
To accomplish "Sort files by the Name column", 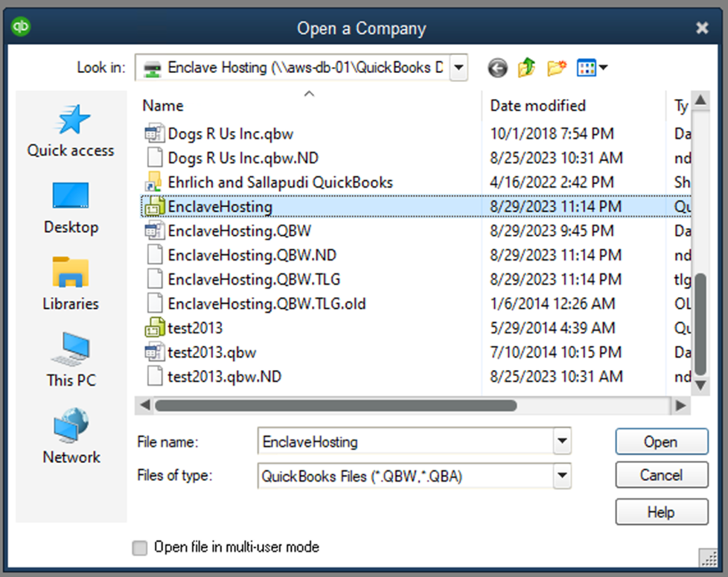I will [x=162, y=106].
